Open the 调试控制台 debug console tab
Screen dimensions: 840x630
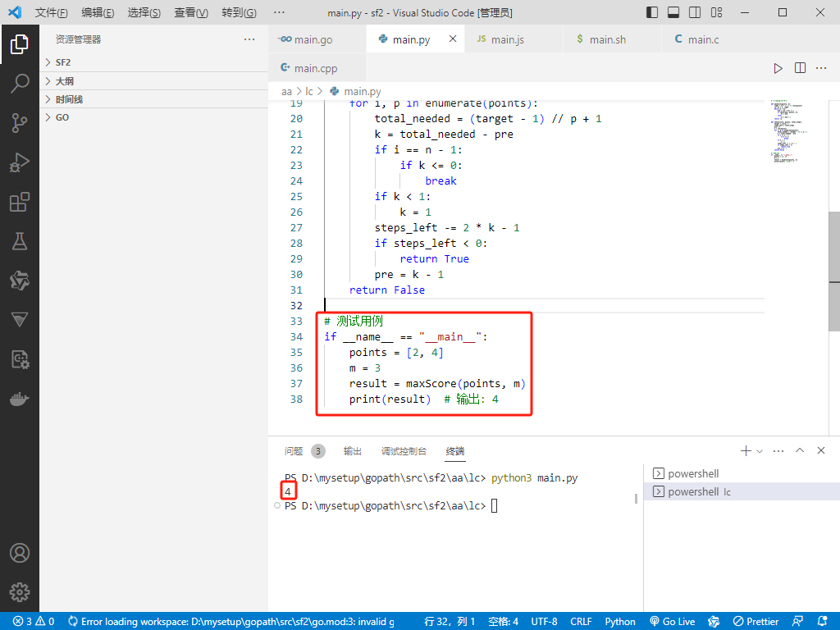pyautogui.click(x=404, y=451)
